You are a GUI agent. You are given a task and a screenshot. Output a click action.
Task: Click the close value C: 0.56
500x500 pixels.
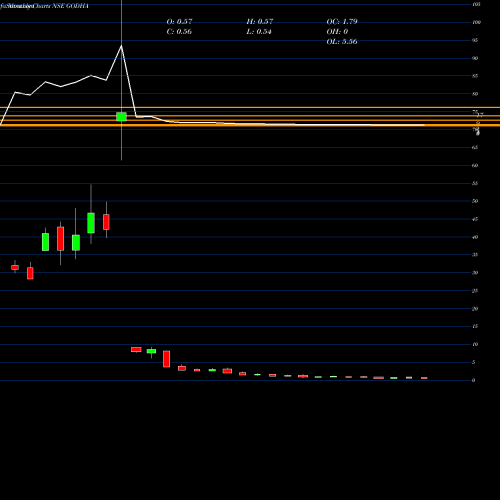pyautogui.click(x=179, y=32)
